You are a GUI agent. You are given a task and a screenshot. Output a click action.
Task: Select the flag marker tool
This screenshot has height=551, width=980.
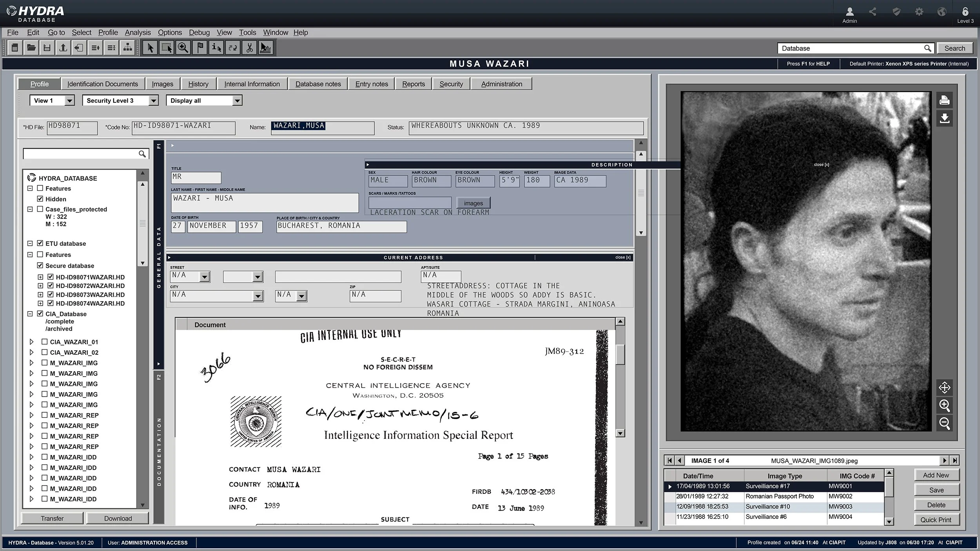200,48
